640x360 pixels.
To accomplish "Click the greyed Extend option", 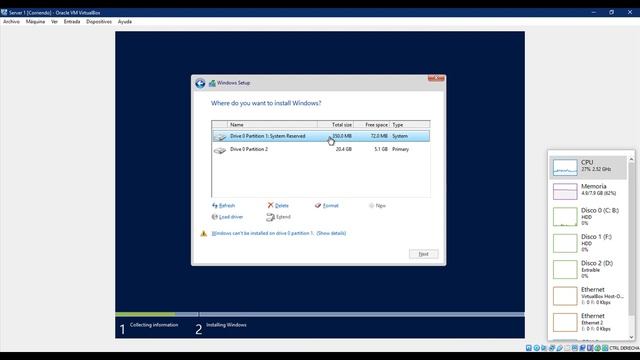I will [278, 217].
